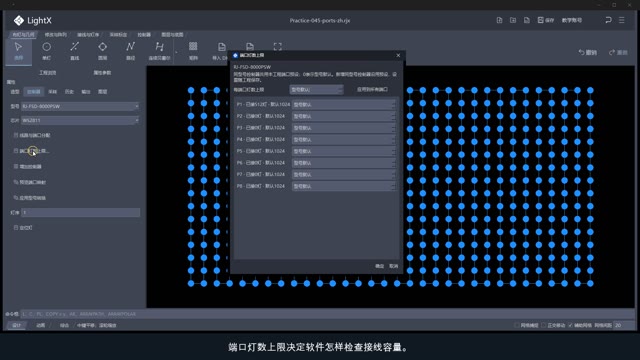Open the hamburger menu at the top right
The height and width of the screenshot is (360, 640).
pyautogui.click(x=622, y=20)
